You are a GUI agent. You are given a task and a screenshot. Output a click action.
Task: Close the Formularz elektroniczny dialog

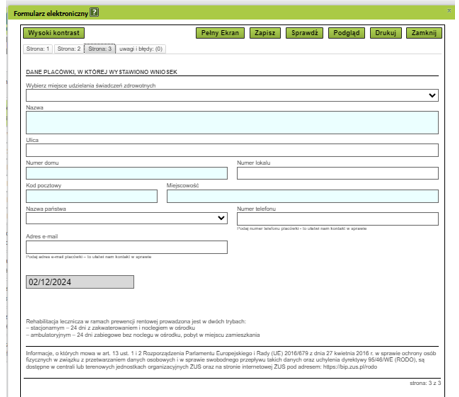click(x=449, y=11)
